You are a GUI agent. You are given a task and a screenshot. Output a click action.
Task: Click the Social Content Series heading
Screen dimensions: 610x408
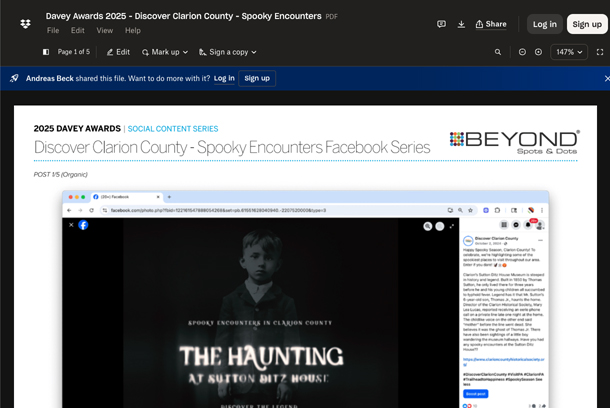tap(173, 129)
